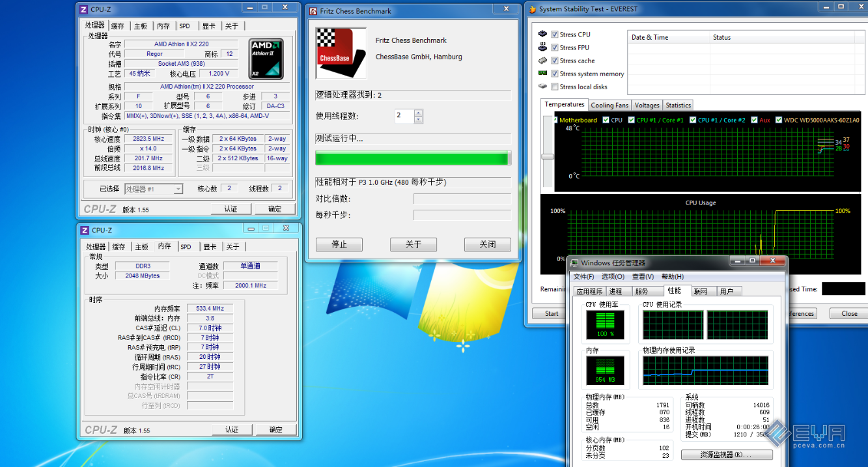The width and height of the screenshot is (868, 467).
Task: Toggle the CPU temperature graph checkbox
Action: pos(606,120)
